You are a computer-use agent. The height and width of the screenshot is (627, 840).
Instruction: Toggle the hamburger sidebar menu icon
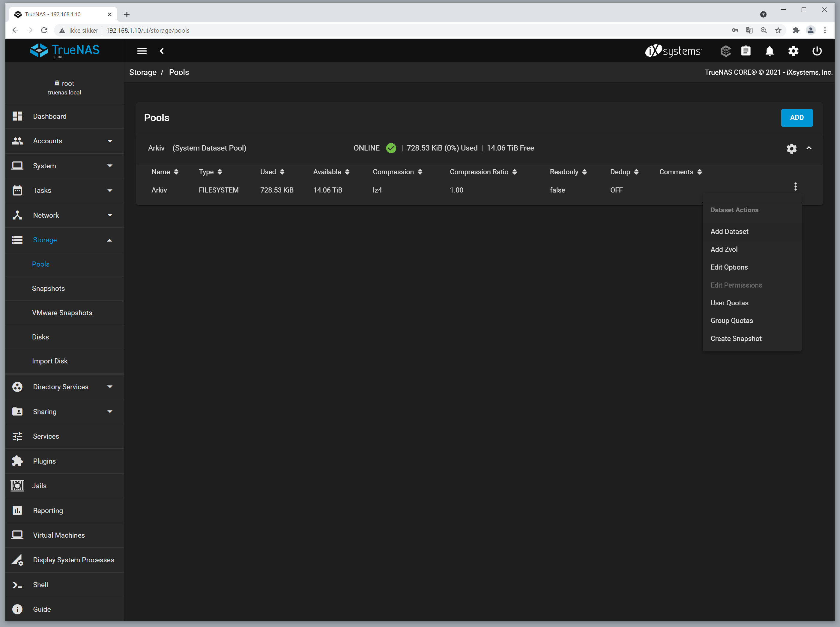click(x=142, y=51)
